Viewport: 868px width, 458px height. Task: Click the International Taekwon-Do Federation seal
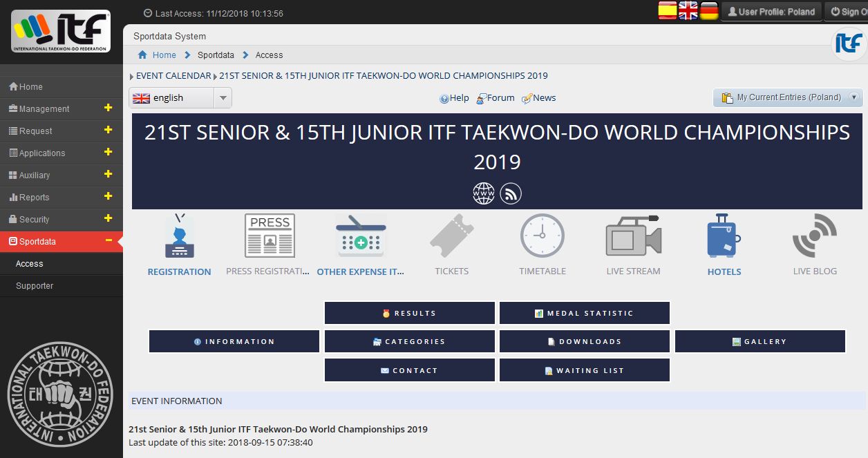point(61,396)
